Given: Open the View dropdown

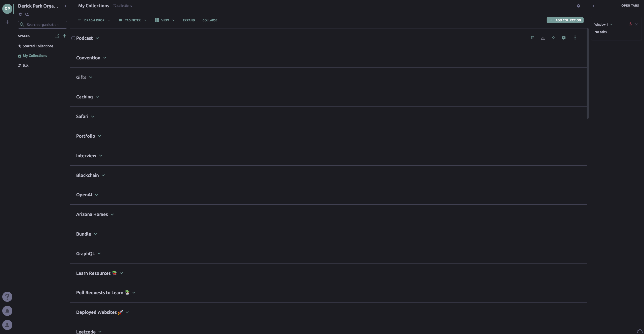Looking at the screenshot, I should 165,20.
